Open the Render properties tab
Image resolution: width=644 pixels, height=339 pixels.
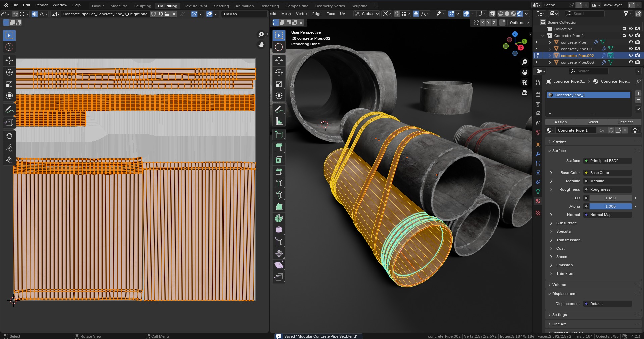pos(538,95)
